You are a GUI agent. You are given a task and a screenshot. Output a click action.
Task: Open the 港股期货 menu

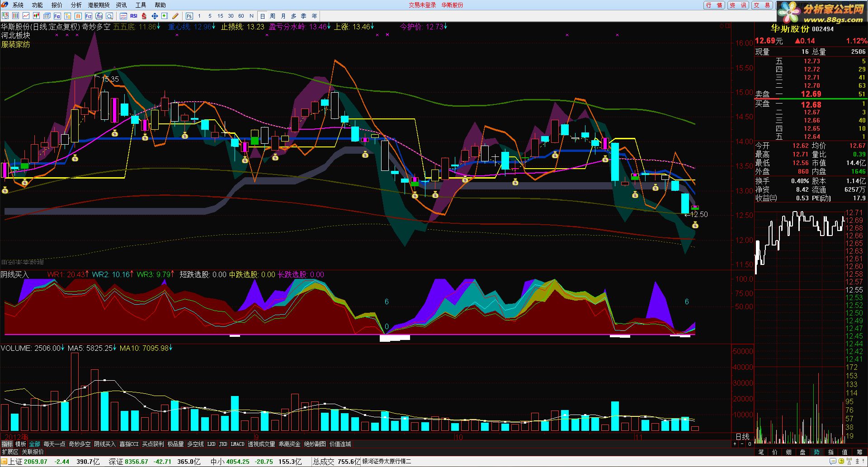coord(99,5)
